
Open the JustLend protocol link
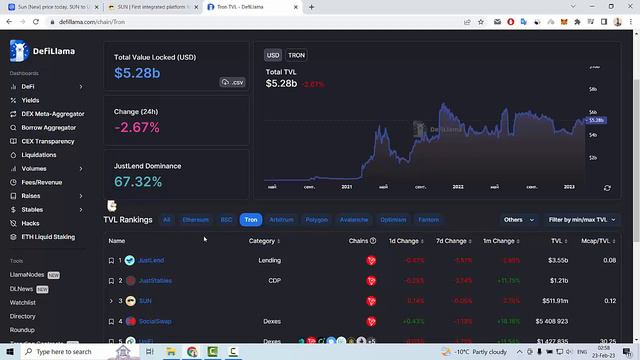coord(151,260)
